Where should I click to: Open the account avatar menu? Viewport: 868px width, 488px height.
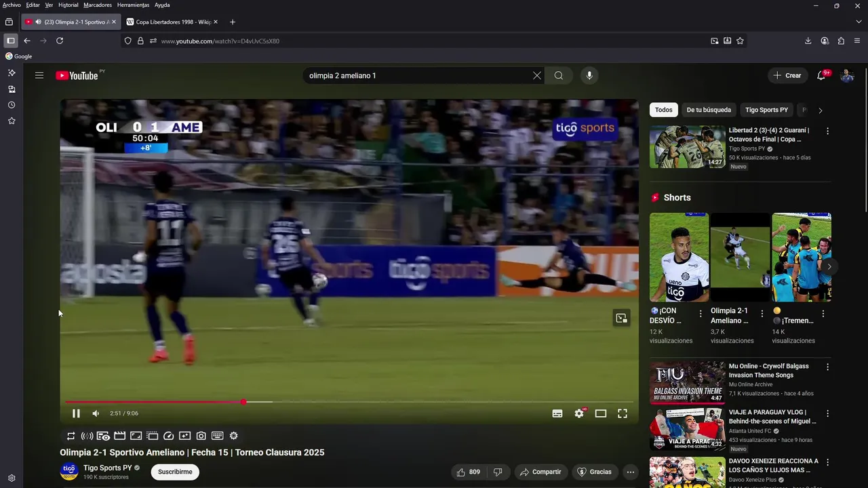point(847,75)
